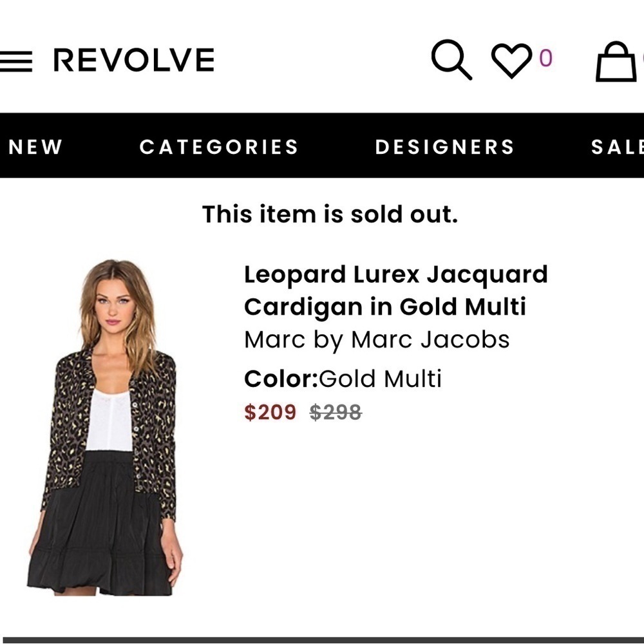Click the 'This item is sold out' message
The height and width of the screenshot is (644, 644).
pos(330,214)
